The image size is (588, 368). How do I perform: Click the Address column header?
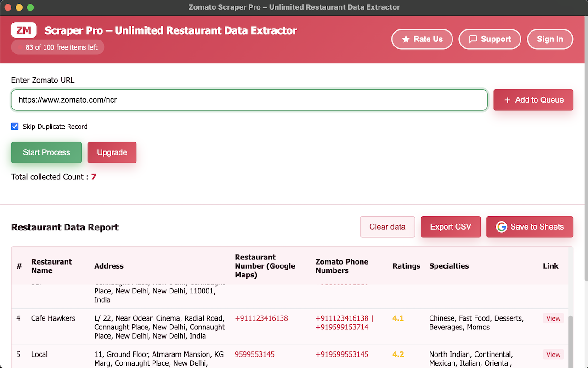[109, 266]
